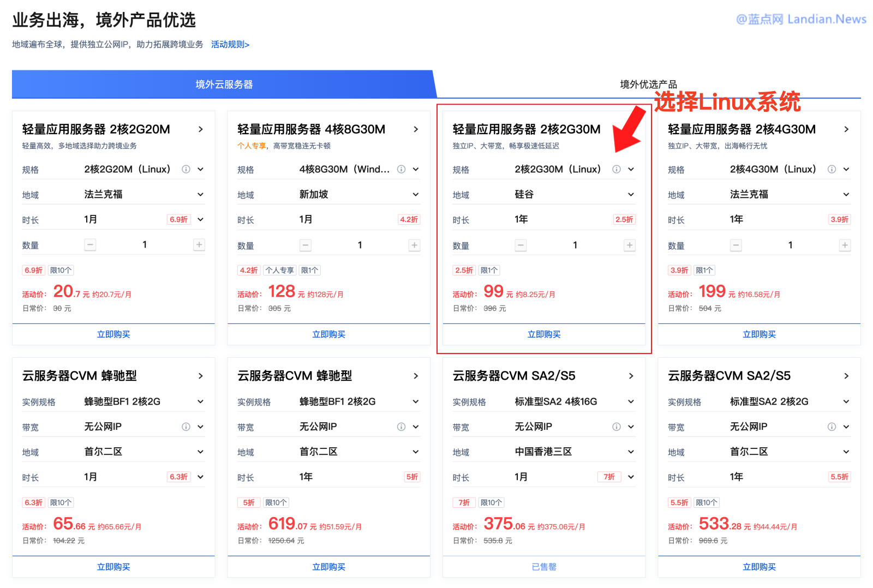This screenshot has width=873, height=588.
Task: Increase quantity for 2核2G30M server
Action: click(x=630, y=245)
